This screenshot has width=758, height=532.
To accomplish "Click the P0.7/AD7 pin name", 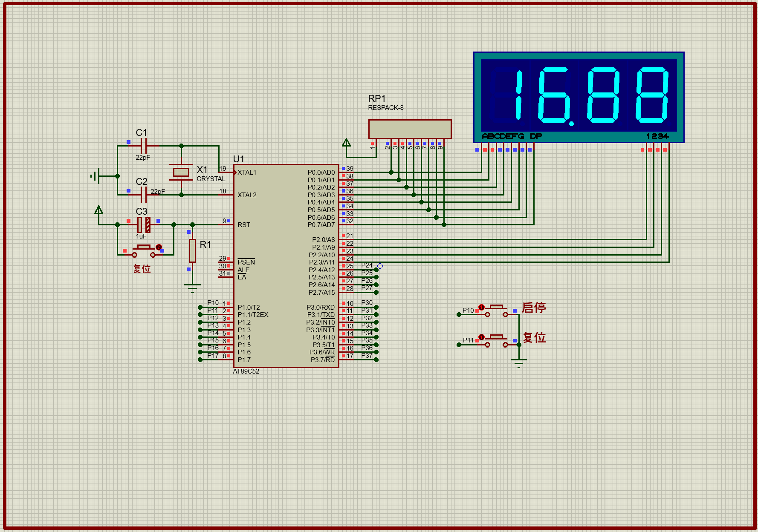I will (321, 225).
